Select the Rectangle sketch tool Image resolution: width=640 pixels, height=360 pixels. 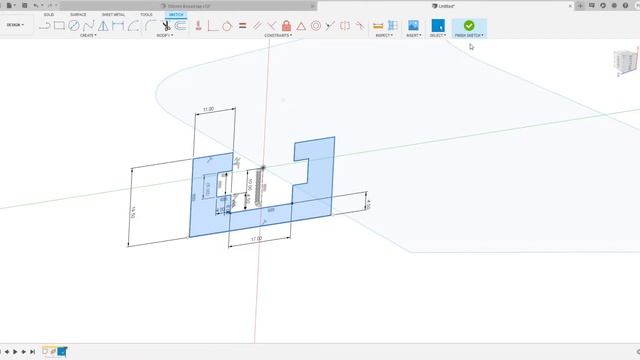pyautogui.click(x=59, y=26)
